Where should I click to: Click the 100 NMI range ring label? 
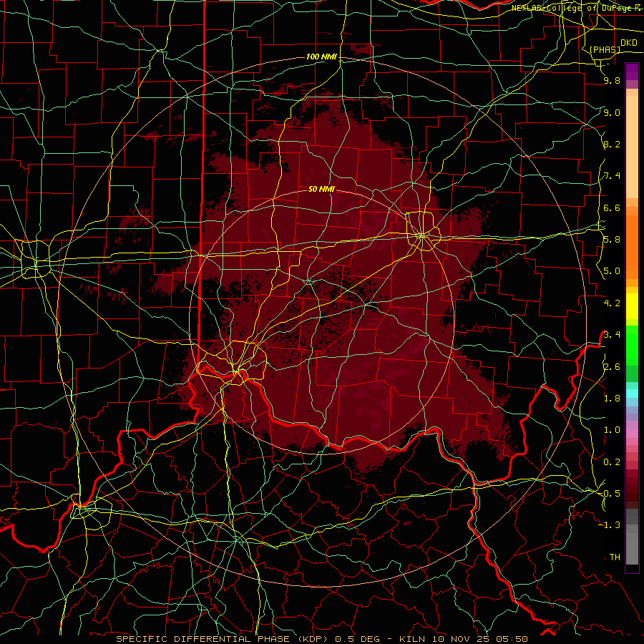point(321,57)
